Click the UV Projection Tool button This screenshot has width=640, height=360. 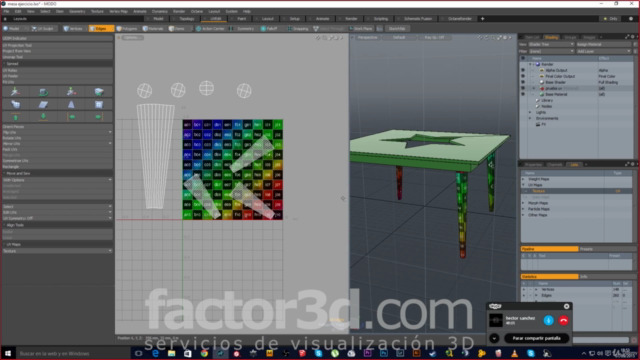pyautogui.click(x=57, y=45)
